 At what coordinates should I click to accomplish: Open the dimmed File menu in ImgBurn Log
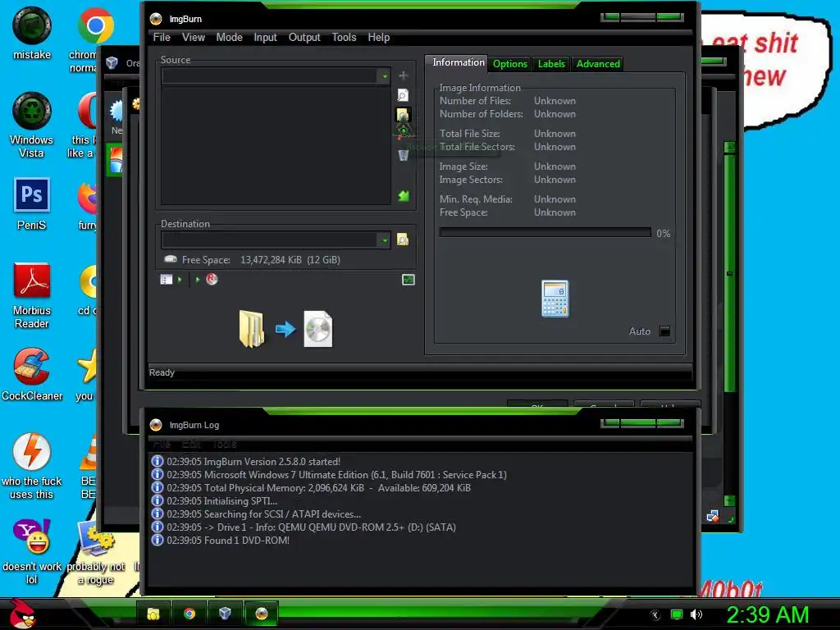(162, 444)
